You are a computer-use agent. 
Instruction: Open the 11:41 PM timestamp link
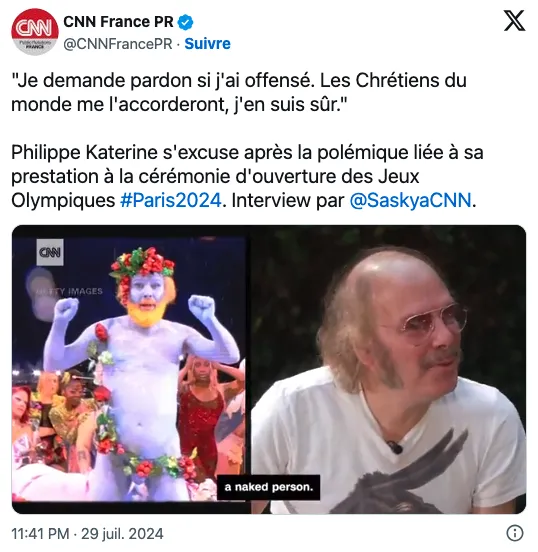(x=40, y=534)
